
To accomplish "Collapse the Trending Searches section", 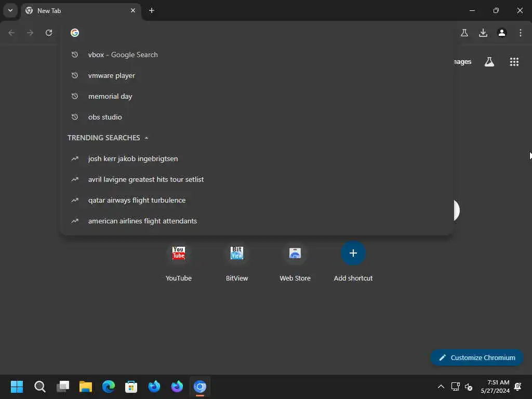I will tap(147, 138).
